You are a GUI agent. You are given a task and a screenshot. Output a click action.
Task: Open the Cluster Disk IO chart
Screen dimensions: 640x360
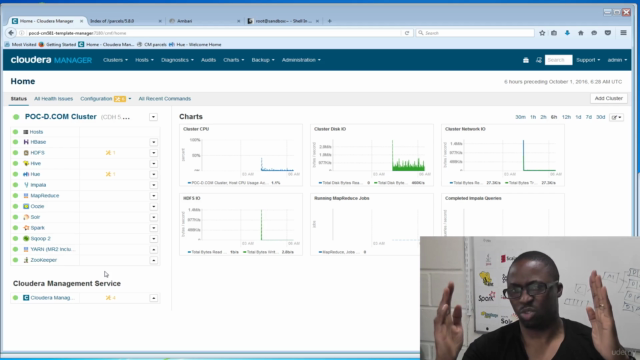tap(372, 156)
